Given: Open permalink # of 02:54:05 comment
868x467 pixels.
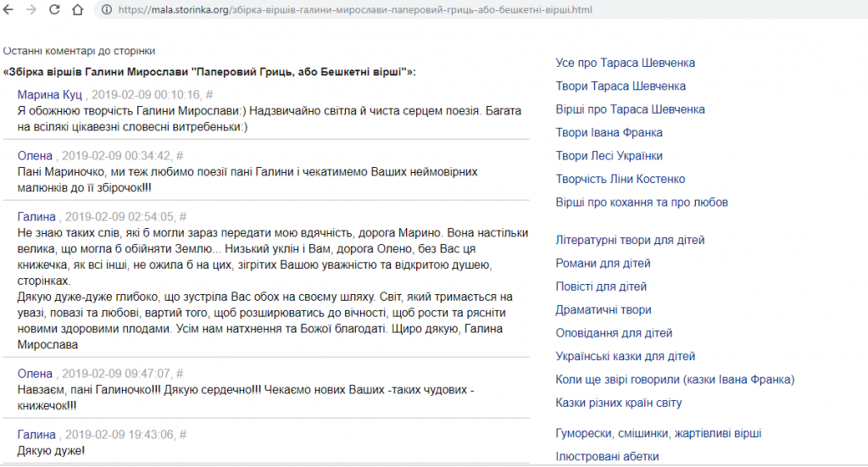Looking at the screenshot, I should click(x=183, y=216).
